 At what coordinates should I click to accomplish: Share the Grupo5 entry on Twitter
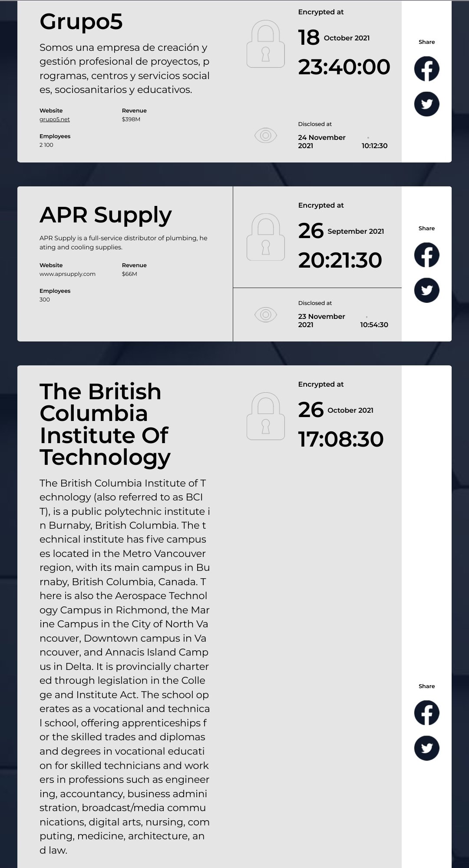coord(426,104)
